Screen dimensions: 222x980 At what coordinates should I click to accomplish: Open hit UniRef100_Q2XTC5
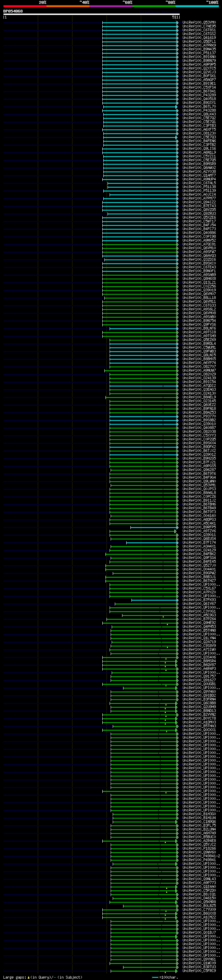[x=199, y=68]
